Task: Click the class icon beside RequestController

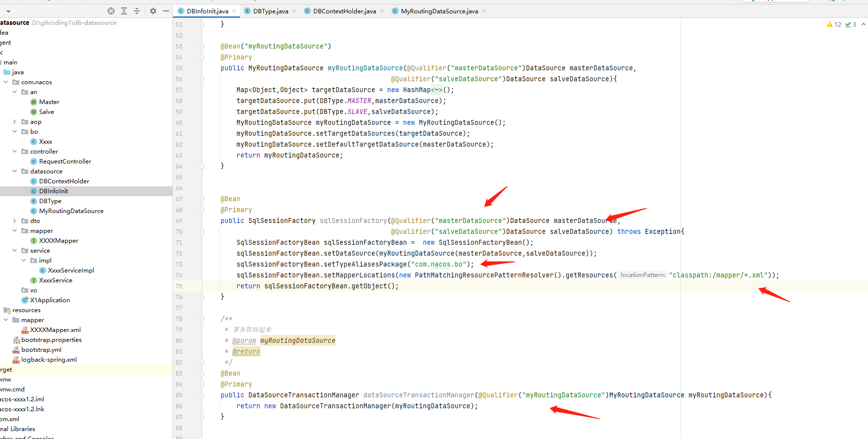Action: coord(34,162)
